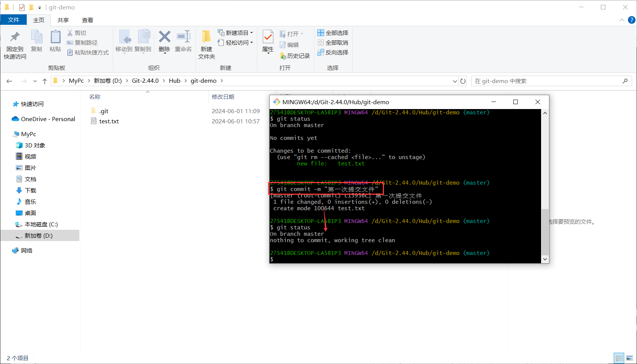Click Git-2.44.0 in the address breadcrumb
This screenshot has height=364, width=637.
[x=145, y=81]
